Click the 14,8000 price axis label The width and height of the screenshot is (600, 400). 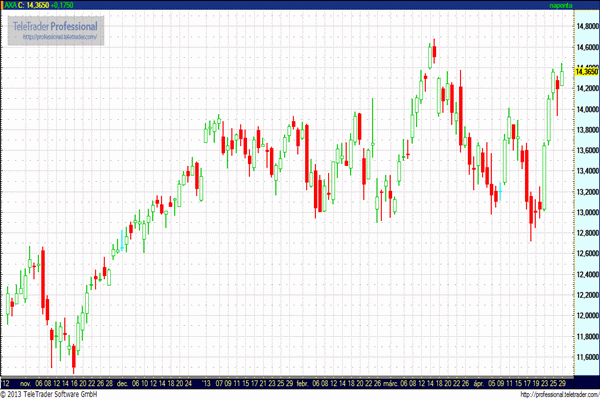[x=585, y=25]
